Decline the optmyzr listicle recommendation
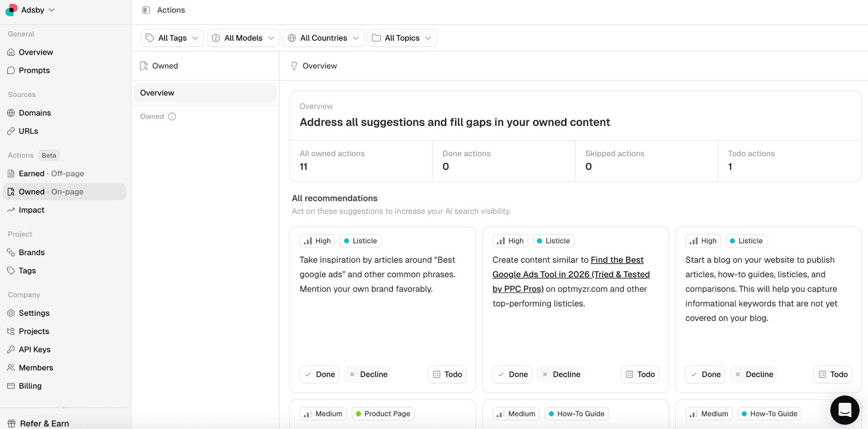The width and height of the screenshot is (868, 429). click(x=560, y=374)
